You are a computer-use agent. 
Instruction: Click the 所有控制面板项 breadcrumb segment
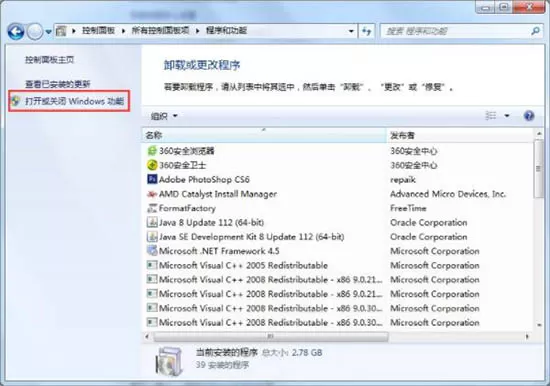coord(160,31)
